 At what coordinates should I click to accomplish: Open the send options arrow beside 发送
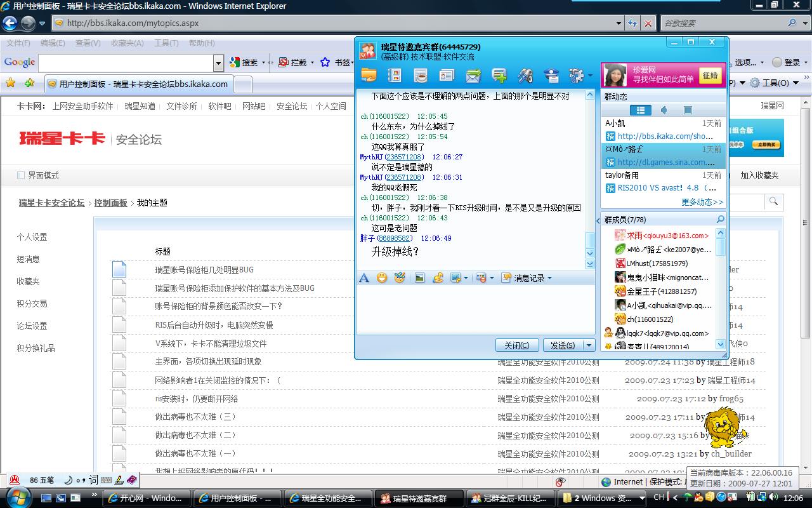coord(589,345)
